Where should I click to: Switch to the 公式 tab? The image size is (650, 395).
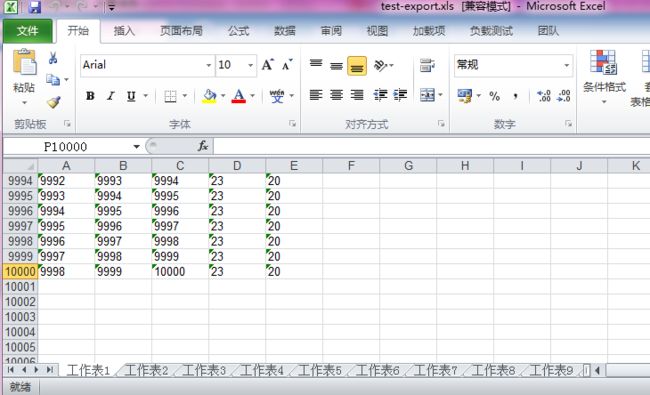pyautogui.click(x=238, y=31)
